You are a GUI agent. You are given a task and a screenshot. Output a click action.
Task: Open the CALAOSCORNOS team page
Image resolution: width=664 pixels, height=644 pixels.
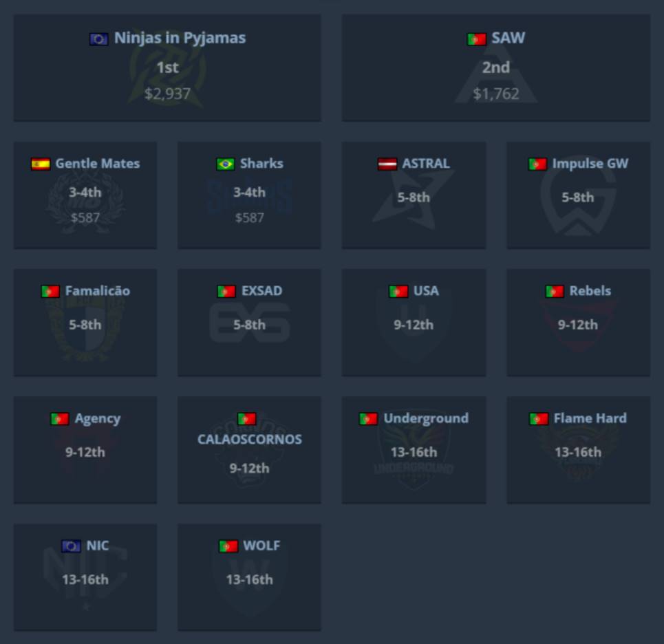tap(250, 440)
